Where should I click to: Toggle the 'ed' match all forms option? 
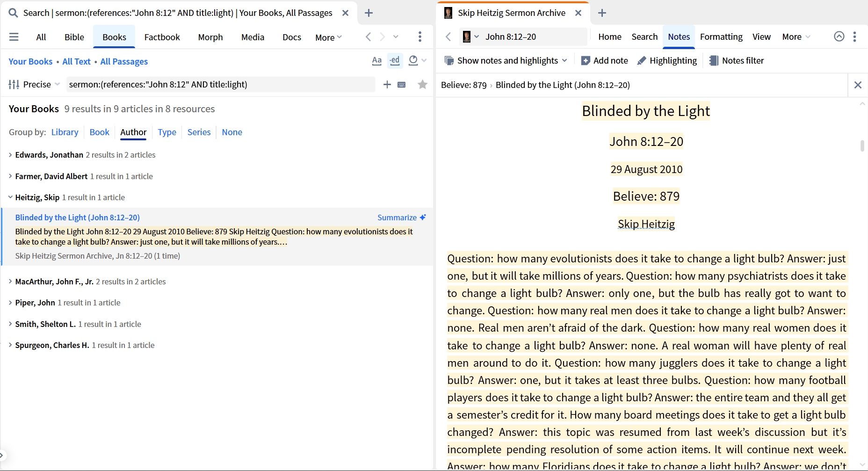pos(395,61)
